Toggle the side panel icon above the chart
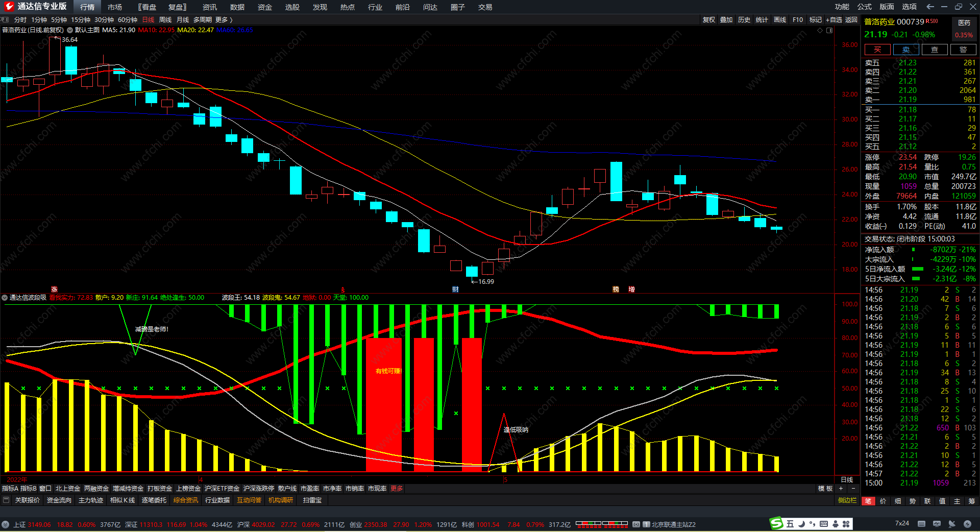The width and height of the screenshot is (980, 532). point(829,30)
